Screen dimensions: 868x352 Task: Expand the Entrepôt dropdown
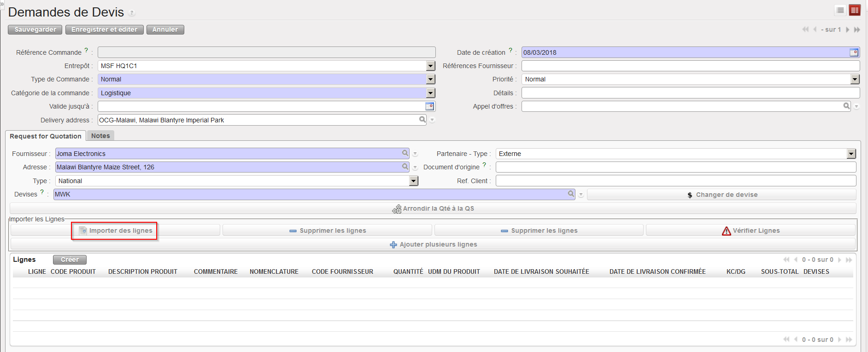click(430, 66)
